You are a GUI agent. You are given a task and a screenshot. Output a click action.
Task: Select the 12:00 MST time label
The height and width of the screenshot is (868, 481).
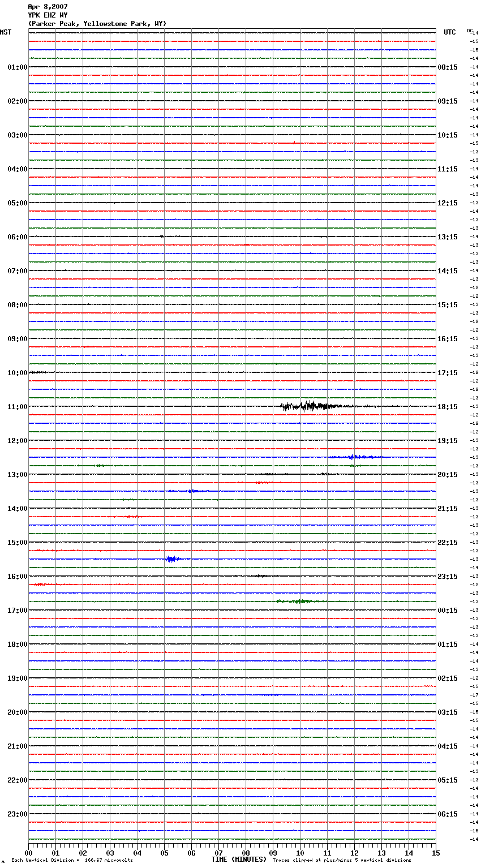[18, 441]
